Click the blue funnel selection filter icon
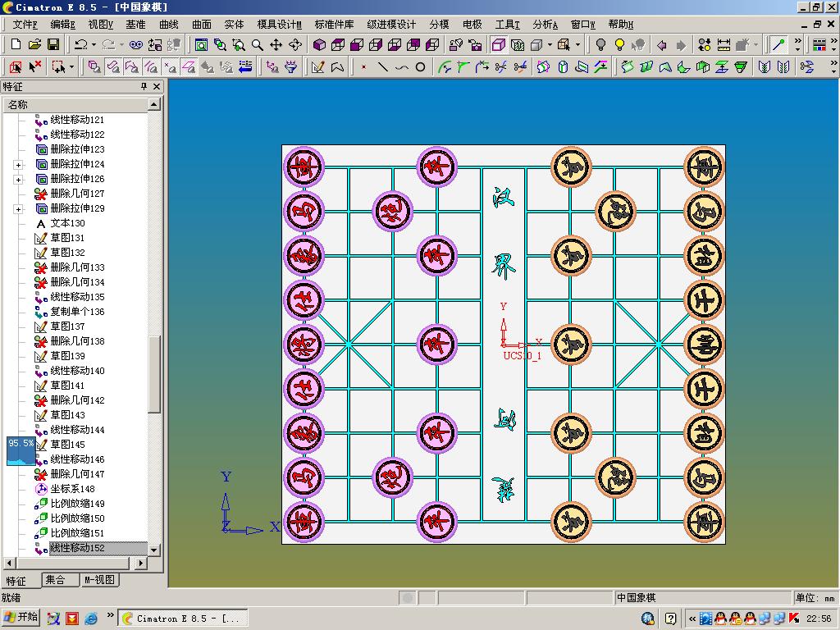Image resolution: width=840 pixels, height=630 pixels. 291,67
